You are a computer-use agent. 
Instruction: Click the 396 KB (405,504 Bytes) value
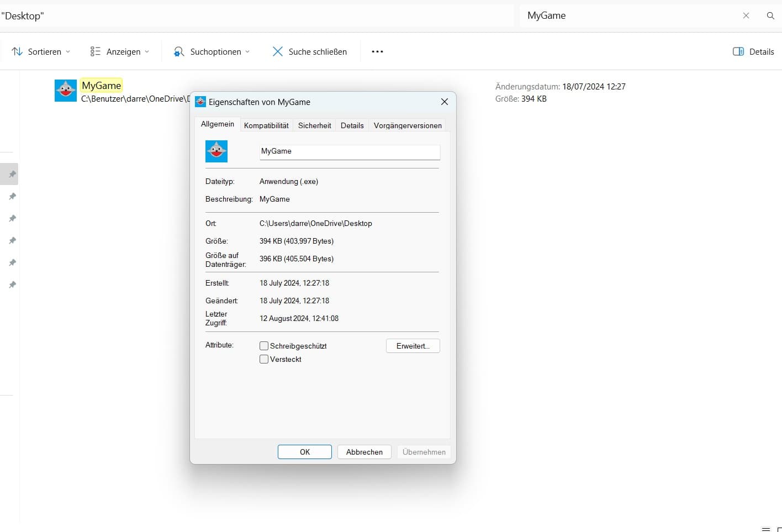pyautogui.click(x=297, y=259)
